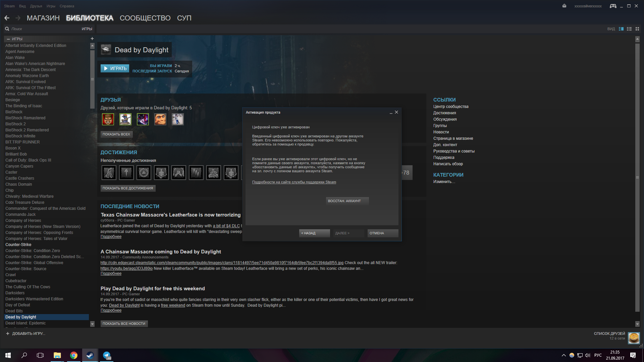Open second friend avatar in the Friends section

pyautogui.click(x=125, y=119)
